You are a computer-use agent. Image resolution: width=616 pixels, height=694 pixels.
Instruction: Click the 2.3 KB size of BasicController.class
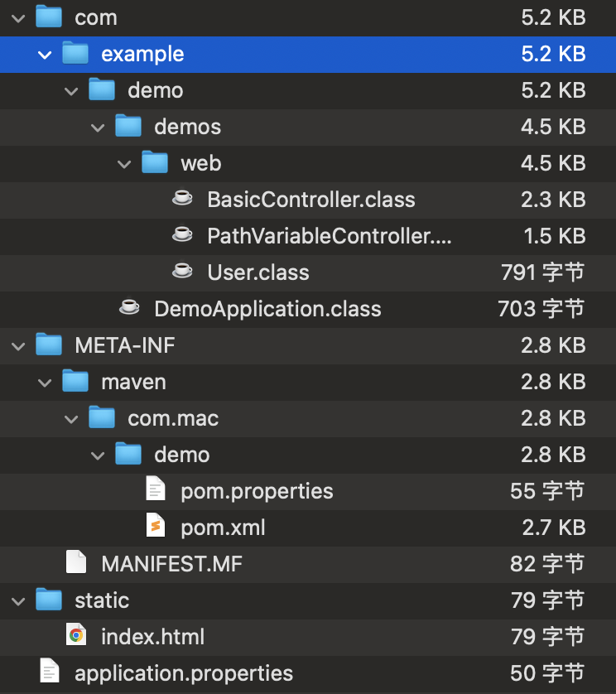click(x=554, y=200)
